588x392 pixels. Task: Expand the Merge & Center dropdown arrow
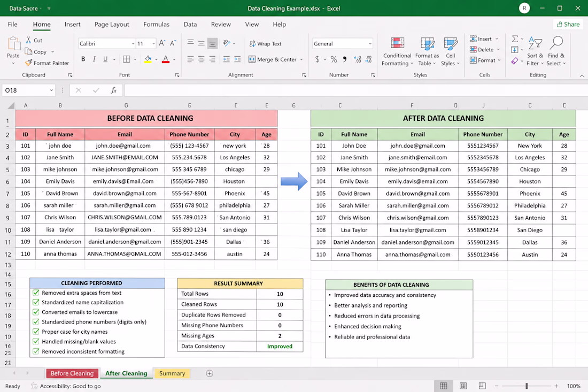[301, 59]
